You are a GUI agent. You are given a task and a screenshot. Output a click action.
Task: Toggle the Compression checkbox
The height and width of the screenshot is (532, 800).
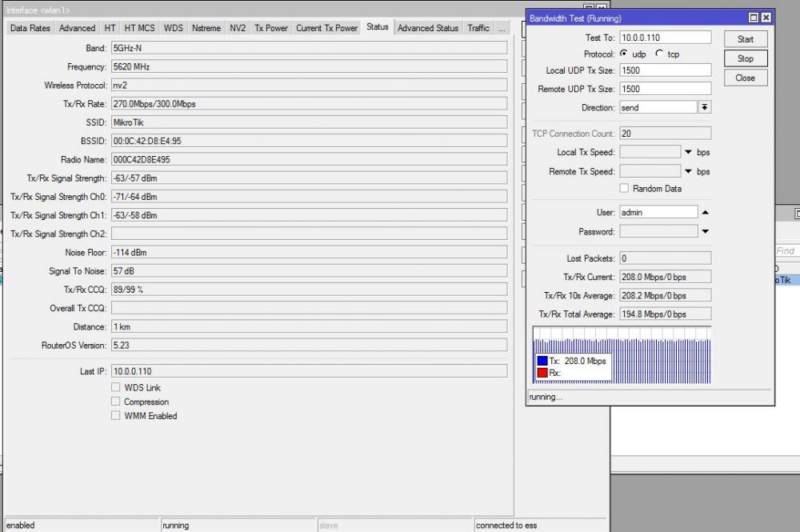[x=116, y=402]
